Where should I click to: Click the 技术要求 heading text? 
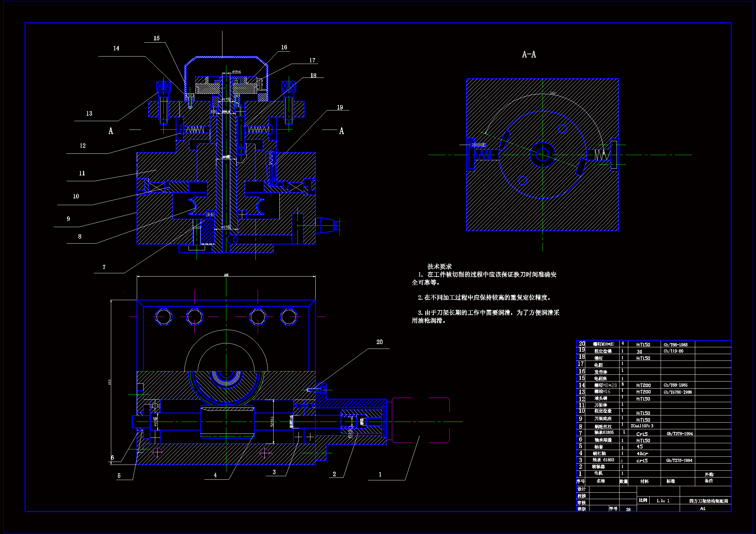pyautogui.click(x=439, y=267)
